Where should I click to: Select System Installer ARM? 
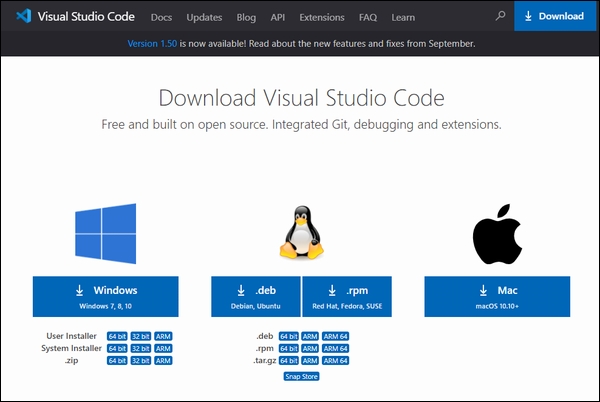click(163, 348)
